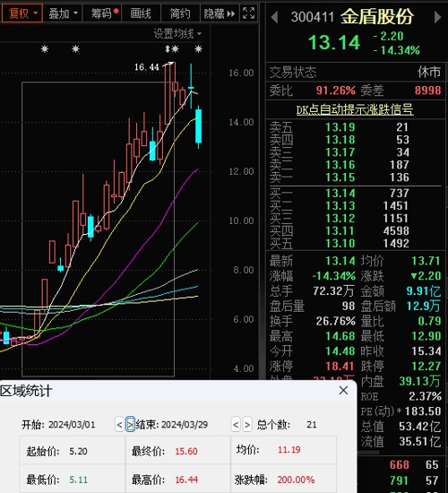Viewport: 448px width, 493px height.
Task: Open the 复权 dropdown
Action: [x=22, y=13]
